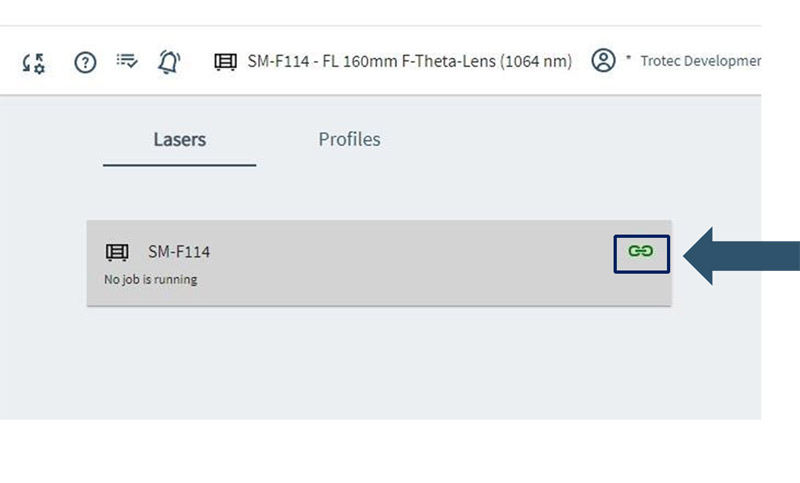
Task: Click the asterisk beside Trotec Development
Action: (x=628, y=60)
